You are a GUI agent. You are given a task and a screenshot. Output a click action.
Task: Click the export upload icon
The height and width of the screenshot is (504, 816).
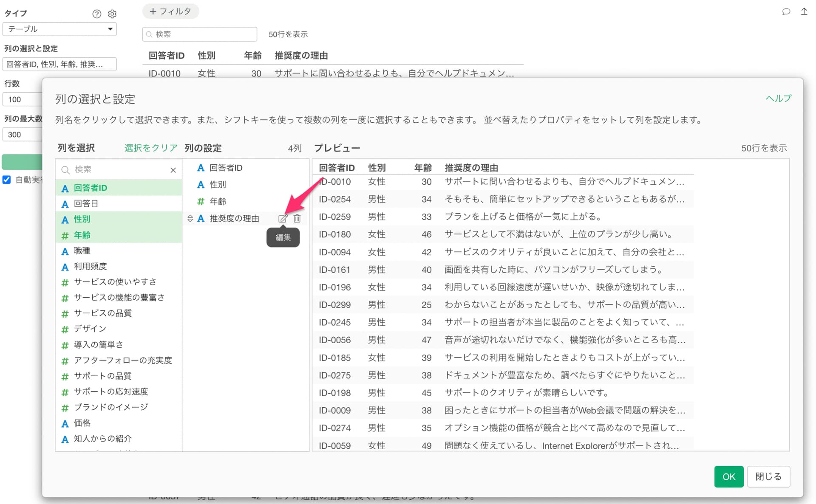pyautogui.click(x=804, y=12)
